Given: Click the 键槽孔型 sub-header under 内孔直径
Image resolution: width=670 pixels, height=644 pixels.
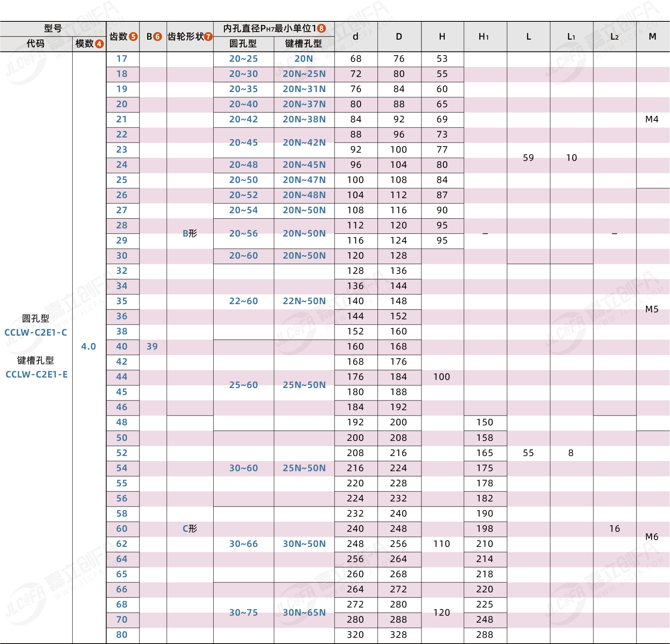Looking at the screenshot, I should (304, 44).
